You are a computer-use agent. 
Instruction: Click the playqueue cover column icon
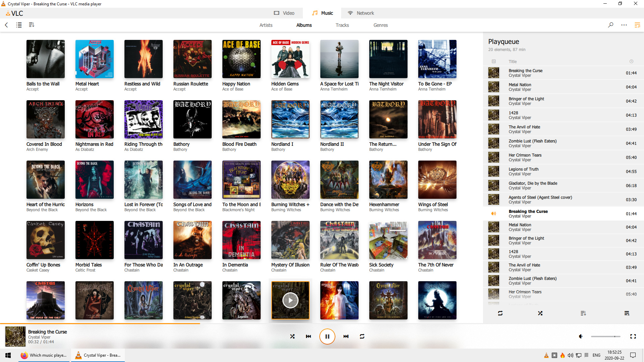pos(494,61)
